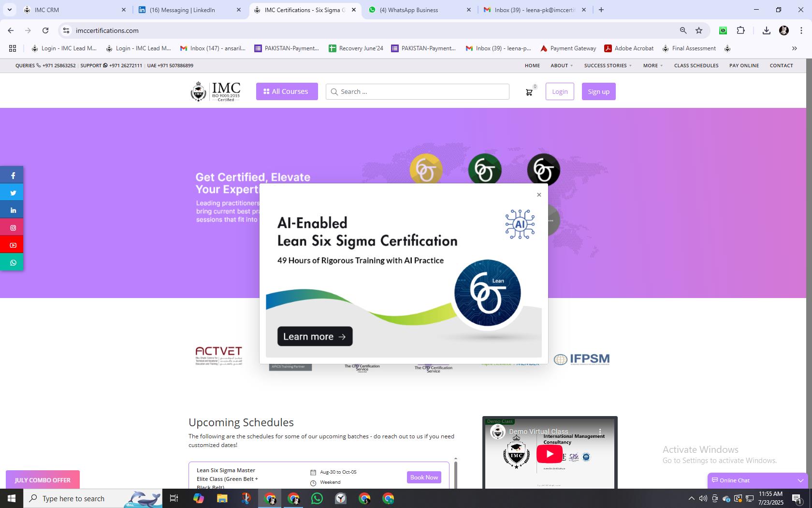Reload the page with browser refresh icon
The width and height of the screenshot is (812, 508).
point(45,30)
